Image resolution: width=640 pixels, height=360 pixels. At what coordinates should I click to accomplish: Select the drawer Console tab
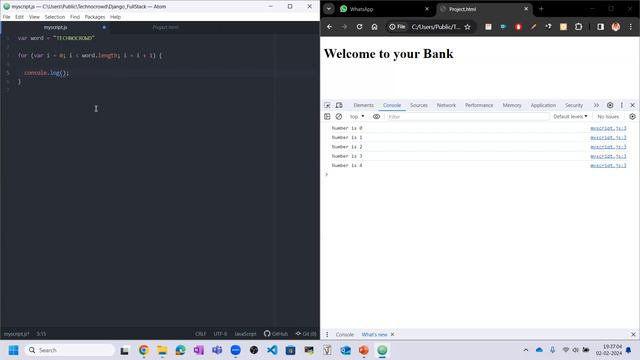[x=344, y=335]
